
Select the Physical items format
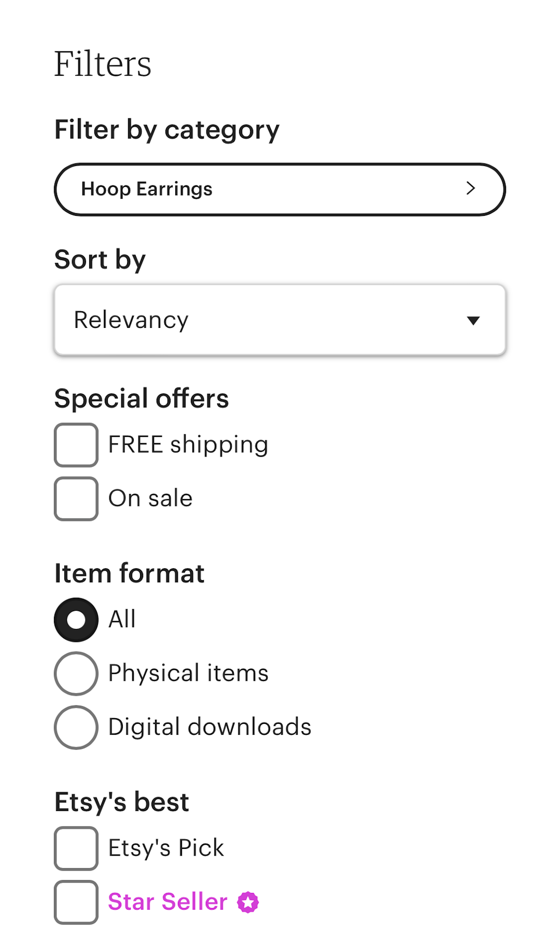point(76,673)
